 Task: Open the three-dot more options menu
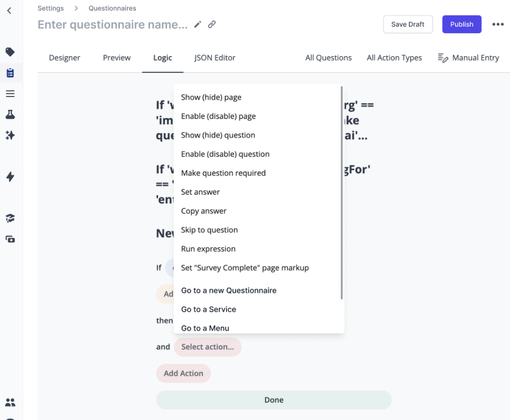[x=498, y=24]
